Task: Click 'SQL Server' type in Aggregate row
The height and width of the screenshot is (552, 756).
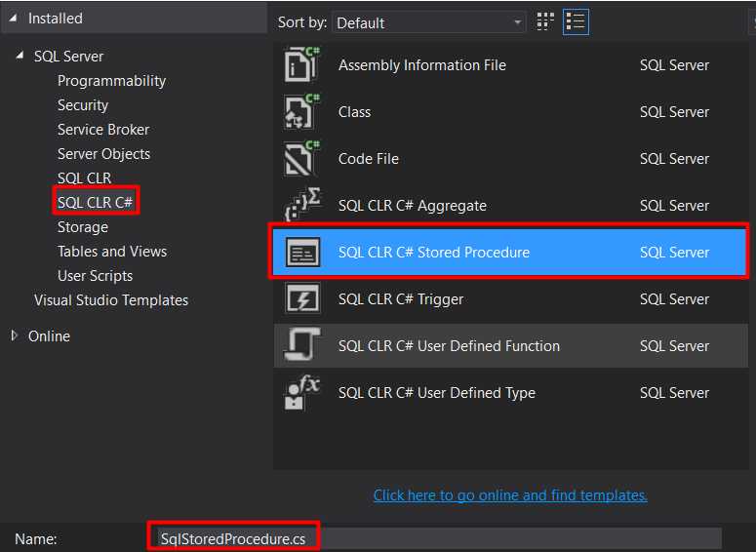Action: 674,206
